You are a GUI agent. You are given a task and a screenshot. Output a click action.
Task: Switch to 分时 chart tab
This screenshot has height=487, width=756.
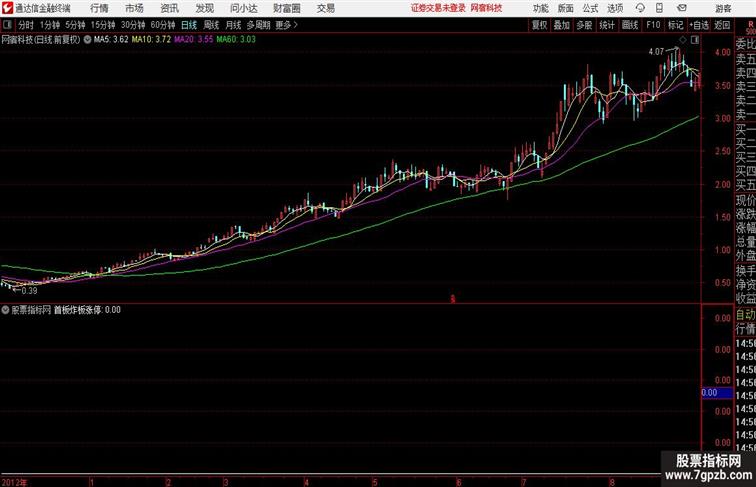tap(26, 25)
